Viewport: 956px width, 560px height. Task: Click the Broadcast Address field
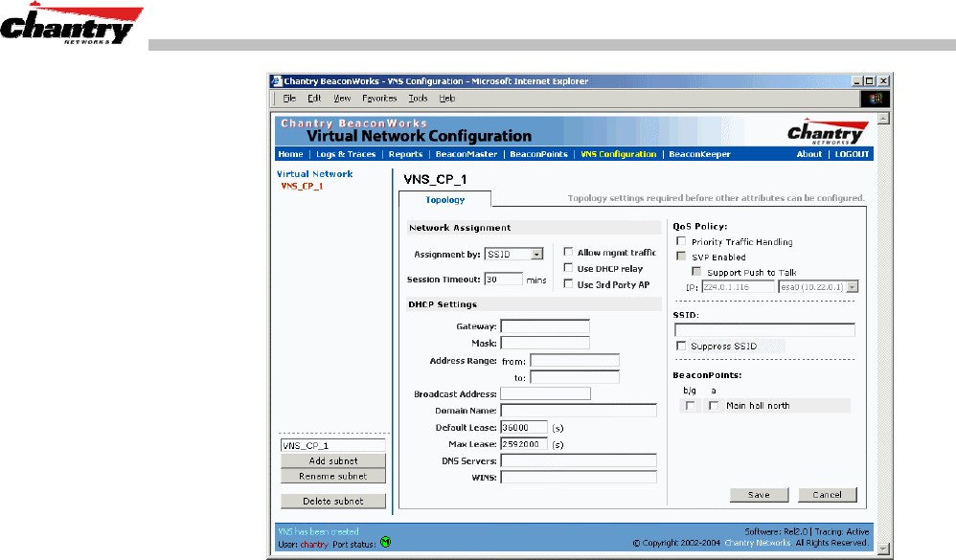click(545, 393)
